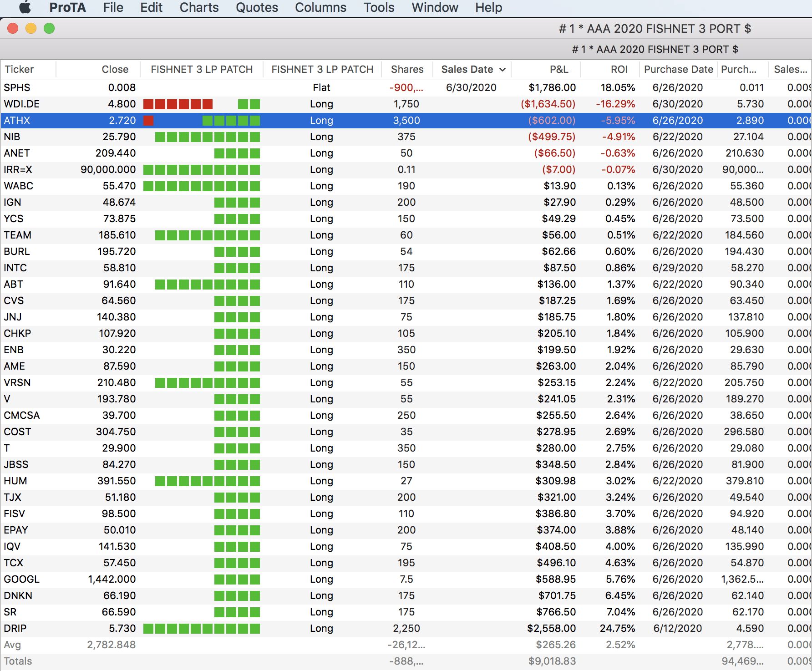Select the DRIP ticker
Viewport: 812px width, 671px height.
click(15, 628)
